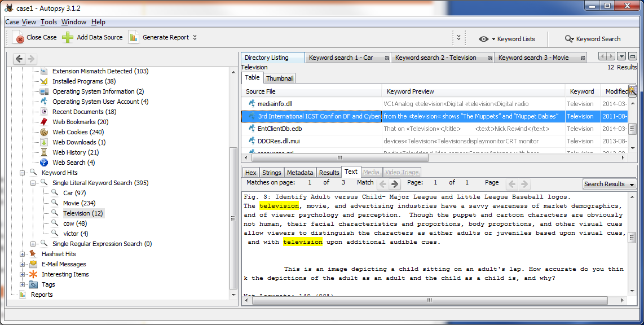The image size is (644, 325).
Task: Open the Tools menu
Action: (x=49, y=22)
